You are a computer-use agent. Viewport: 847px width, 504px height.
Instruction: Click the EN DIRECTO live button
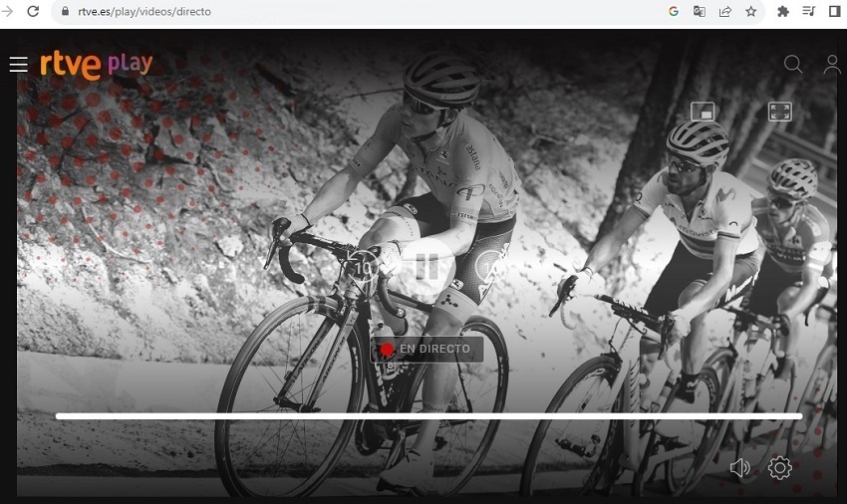coord(426,350)
